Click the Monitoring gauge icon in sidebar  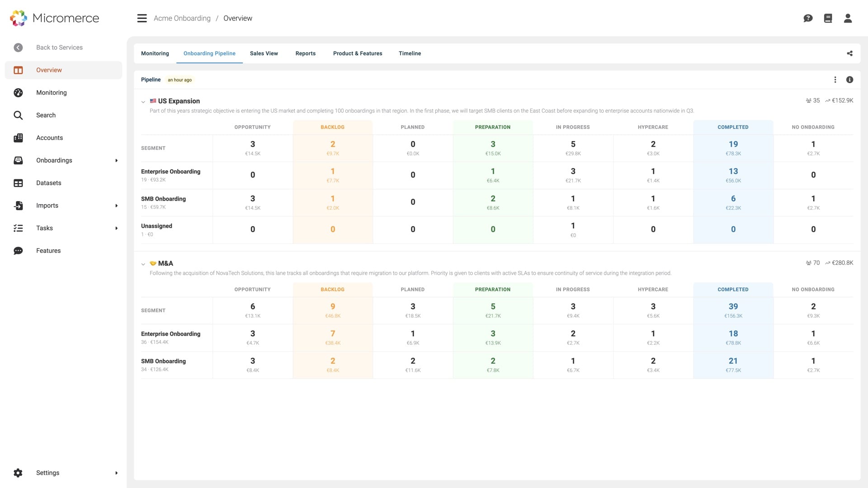click(18, 93)
